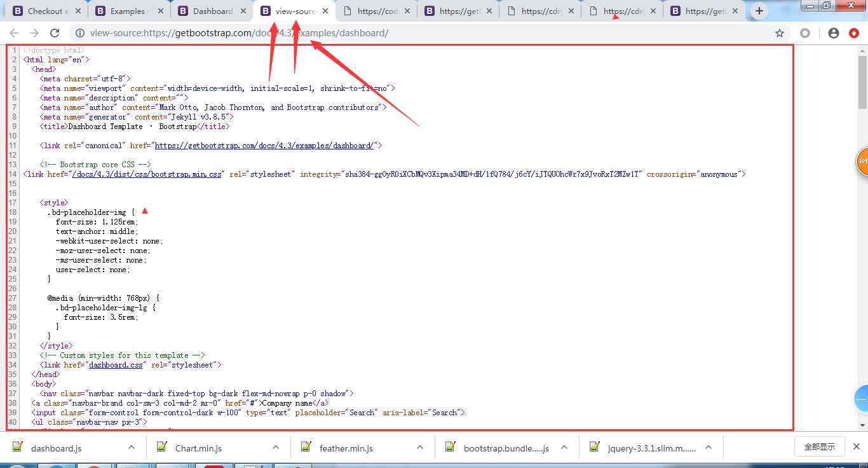Open downloaded jquery-3.3.1.slim file

pos(652,448)
